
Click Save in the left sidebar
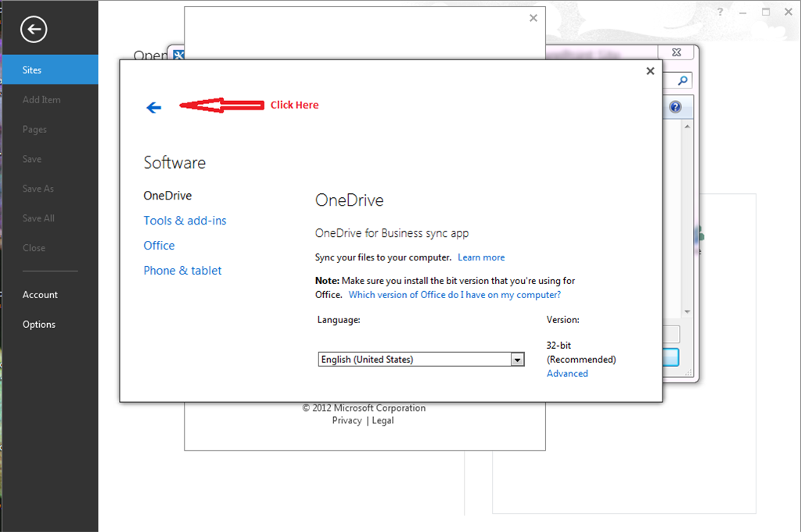(x=31, y=159)
